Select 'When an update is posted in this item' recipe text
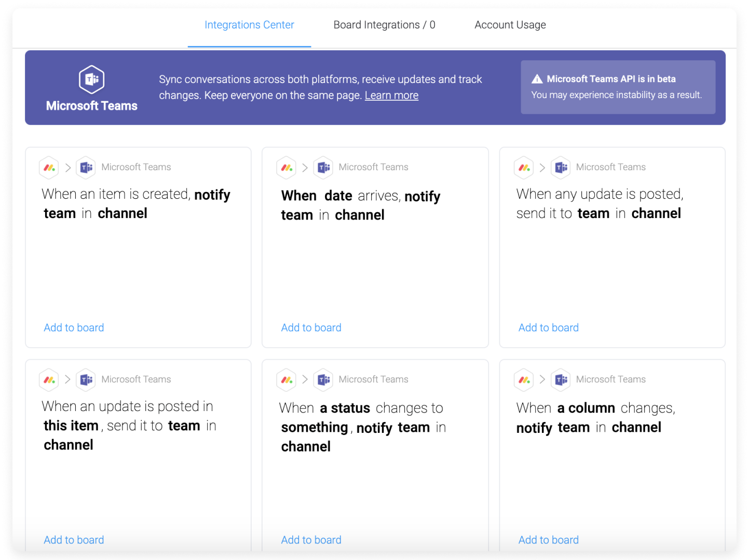The image size is (749, 560). tap(129, 426)
